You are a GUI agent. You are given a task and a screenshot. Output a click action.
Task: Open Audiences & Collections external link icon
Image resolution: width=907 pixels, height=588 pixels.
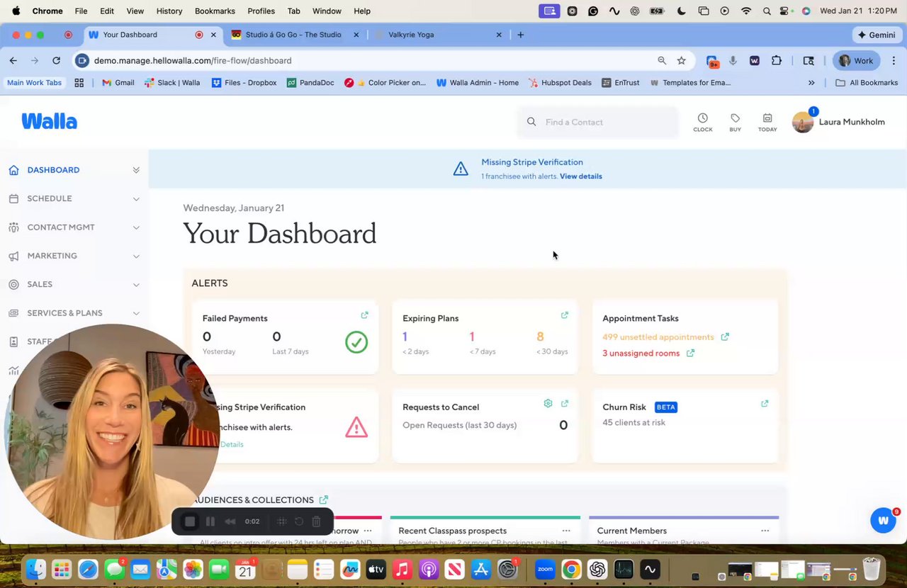(324, 499)
